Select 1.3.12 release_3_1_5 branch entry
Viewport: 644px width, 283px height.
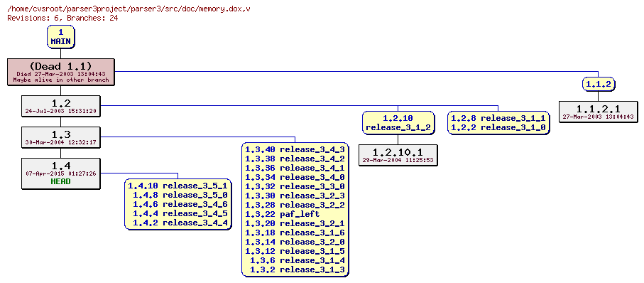point(295,251)
